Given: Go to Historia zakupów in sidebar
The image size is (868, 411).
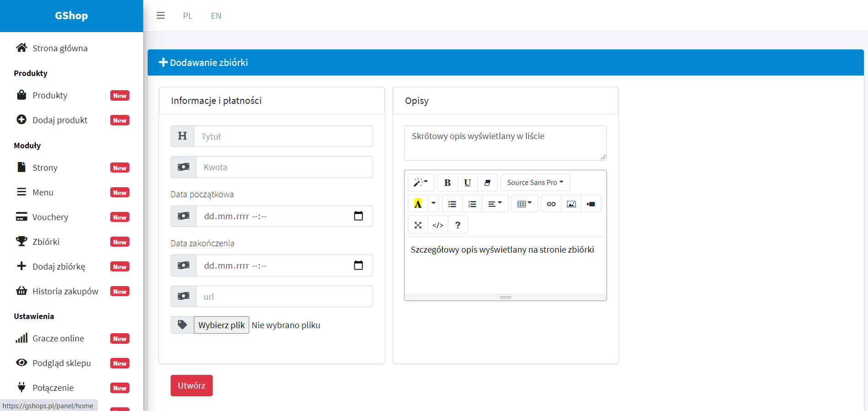Looking at the screenshot, I should tap(65, 291).
